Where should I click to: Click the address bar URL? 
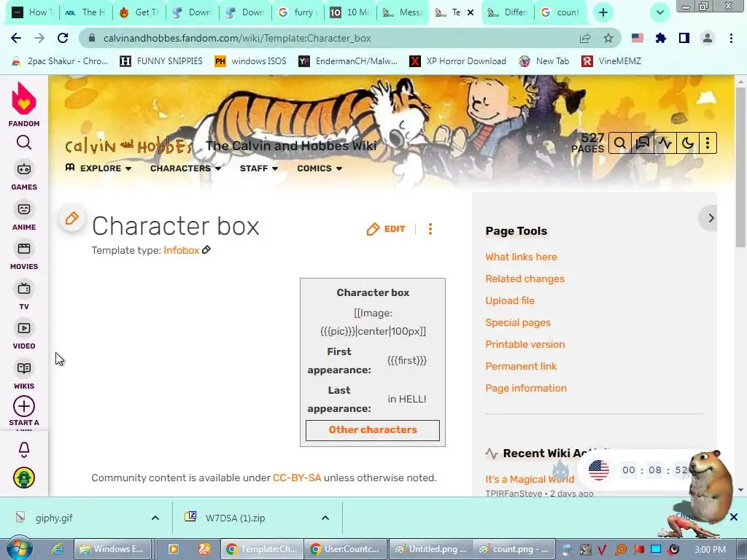tap(237, 38)
